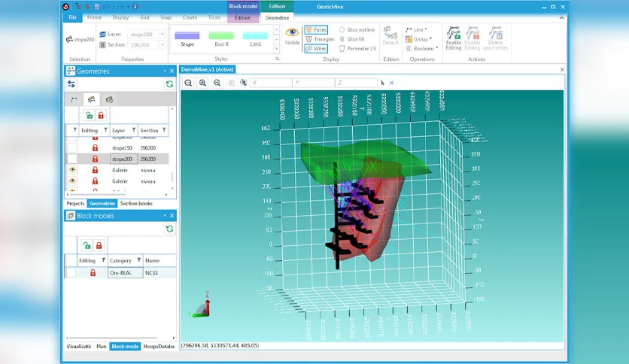Click the X coordinate input field
The height and width of the screenshot is (364, 629).
[x=271, y=83]
